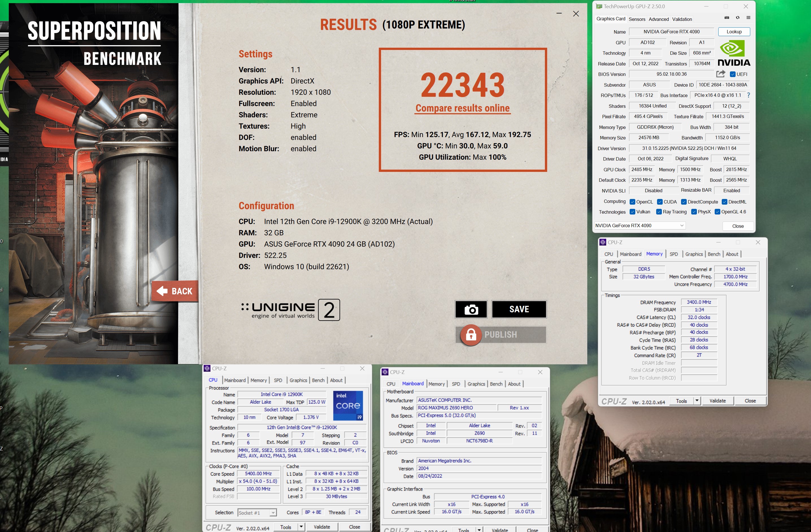Select Graphics tab in CPU-Z Mainboard window
Viewport: 811px width, 532px height.
476,384
